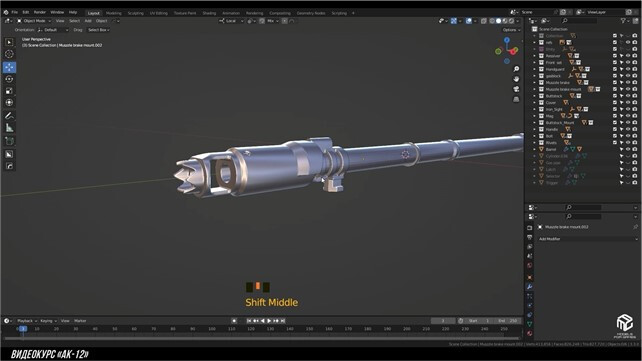642x361 pixels.
Task: Select the Rotate tool in toolbar
Action: click(x=9, y=79)
